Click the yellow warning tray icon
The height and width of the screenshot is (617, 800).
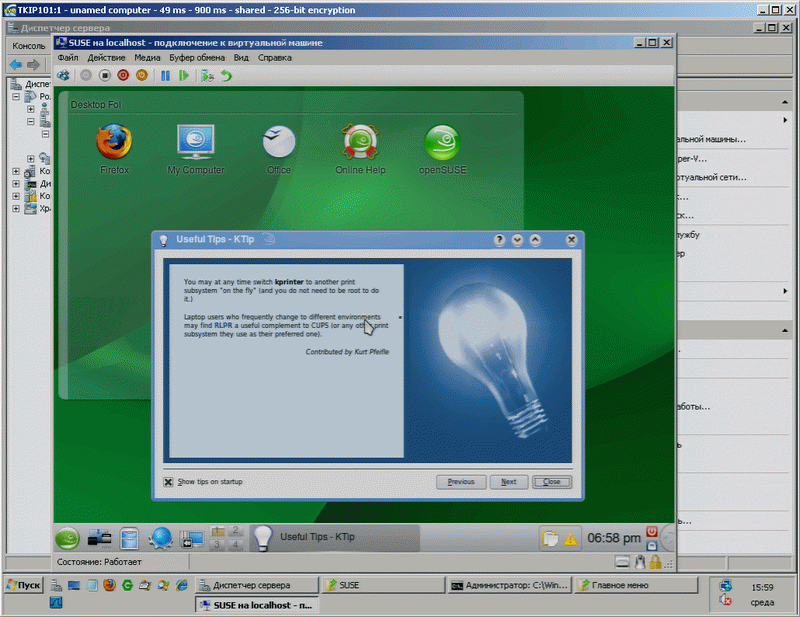(x=570, y=539)
